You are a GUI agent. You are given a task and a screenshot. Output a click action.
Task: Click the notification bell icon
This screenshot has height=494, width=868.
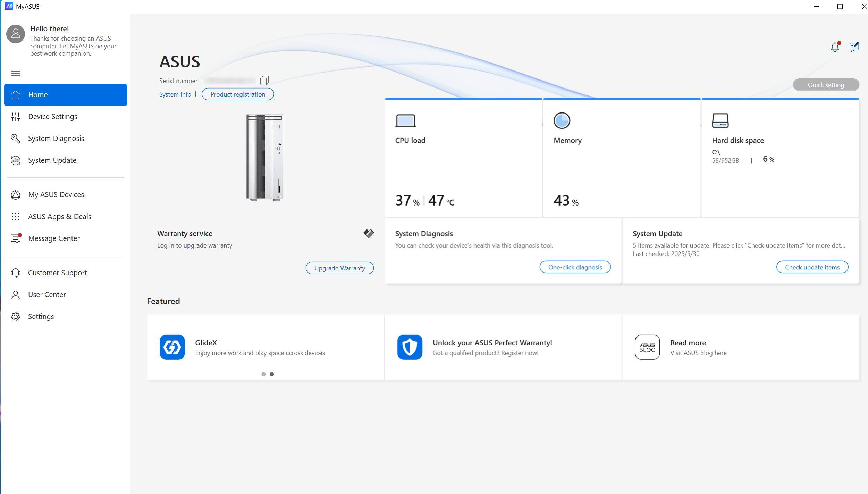835,47
